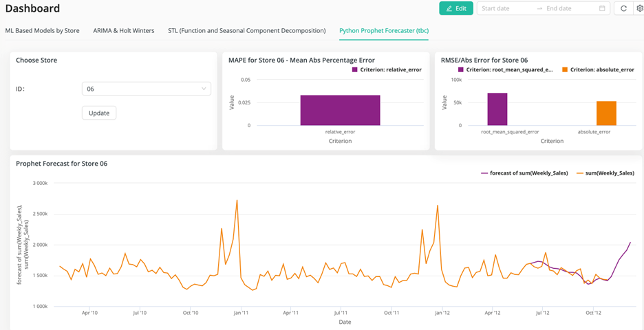Click the refresh dashboard icon
The height and width of the screenshot is (330, 644).
[x=623, y=8]
